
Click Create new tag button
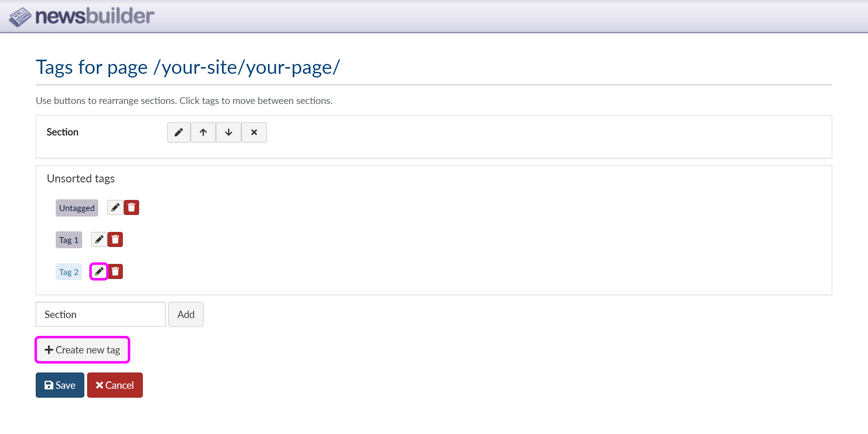coord(82,350)
